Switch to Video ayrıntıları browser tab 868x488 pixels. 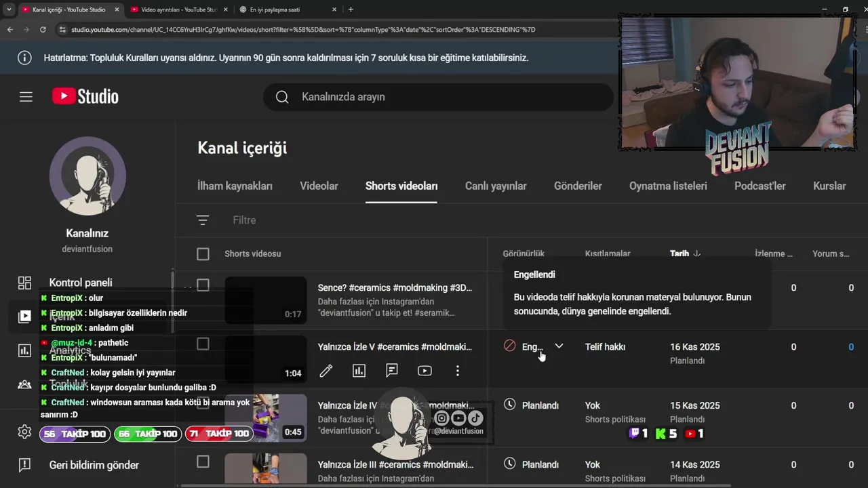178,9
